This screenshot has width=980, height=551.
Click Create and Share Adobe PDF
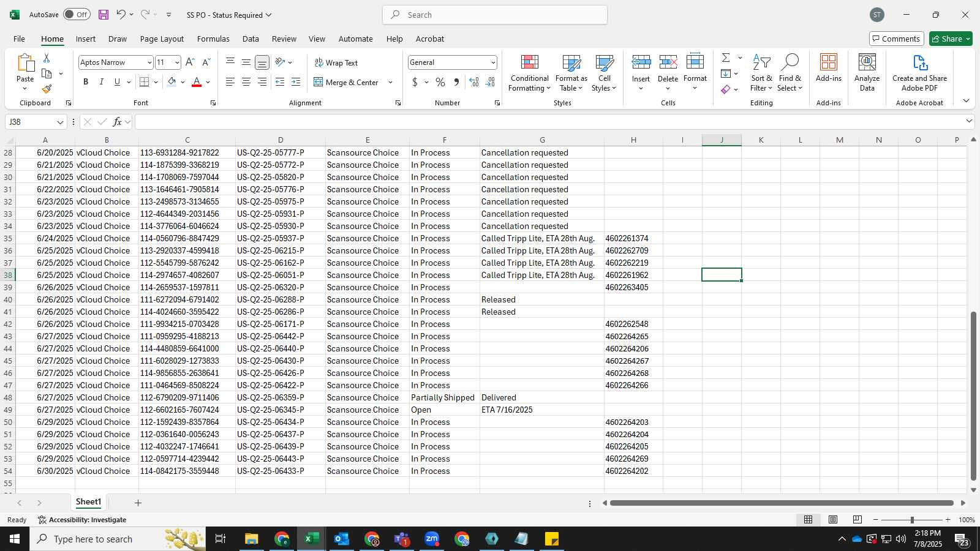click(x=919, y=73)
